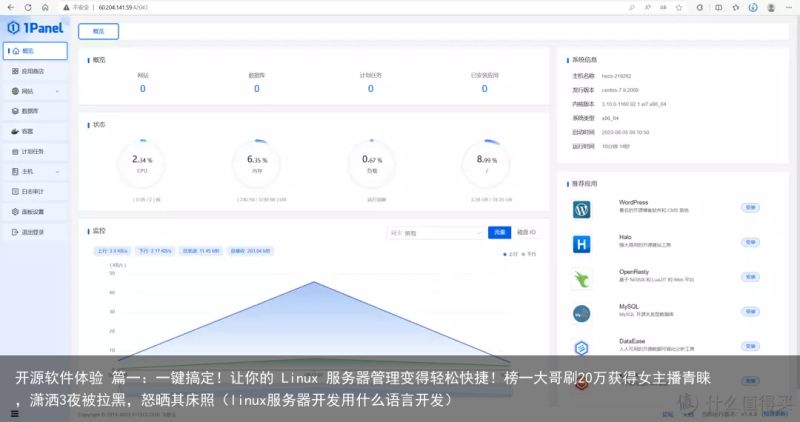Install WordPress with its 安装 button
This screenshot has height=422, width=800.
point(750,208)
